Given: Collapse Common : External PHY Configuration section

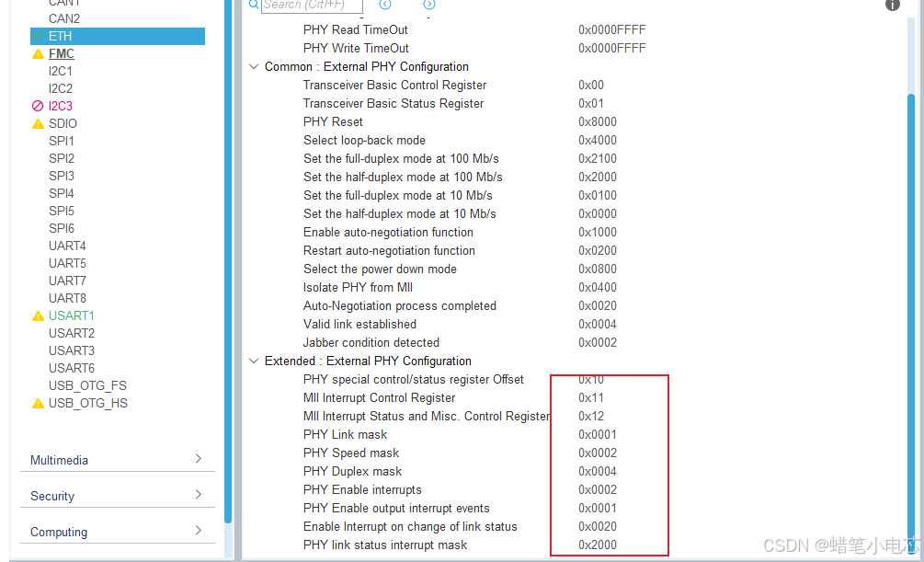Looking at the screenshot, I should (254, 66).
